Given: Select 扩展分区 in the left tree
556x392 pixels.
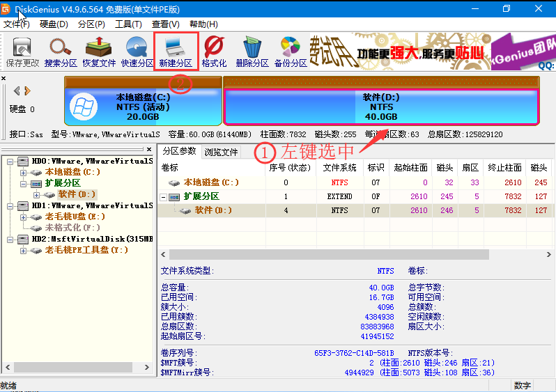Looking at the screenshot, I should [x=63, y=184].
